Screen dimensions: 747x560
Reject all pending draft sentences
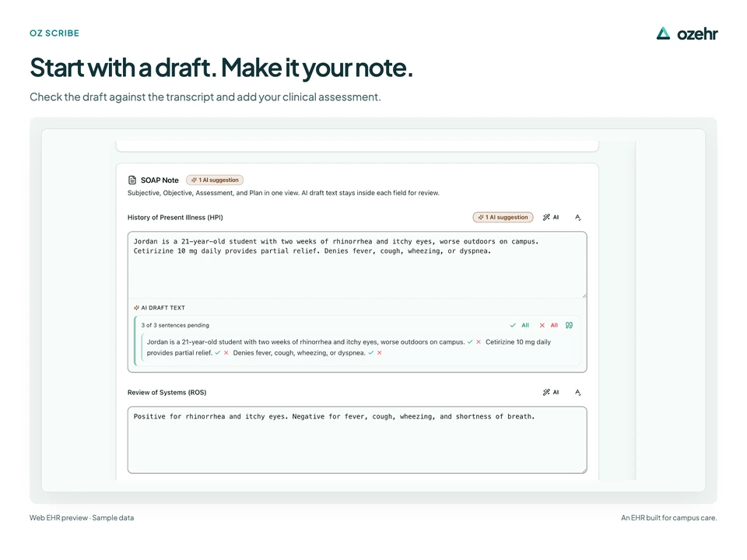pos(549,325)
